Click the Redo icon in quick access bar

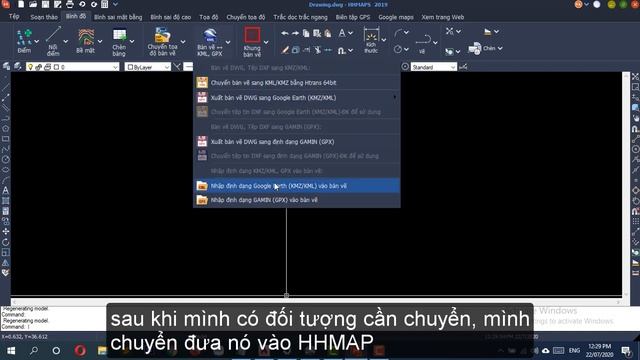94,4
